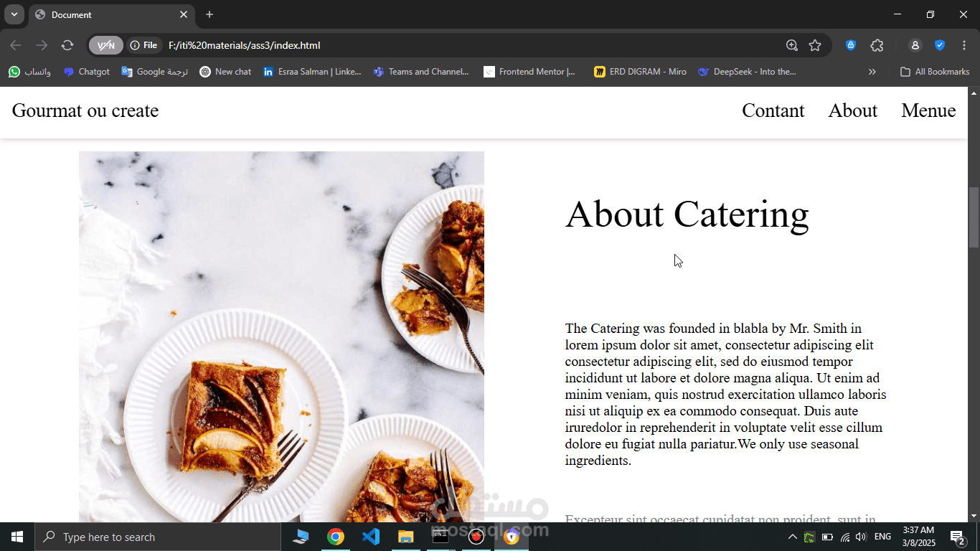980x551 pixels.
Task: Open the New chat bookmark
Action: click(225, 72)
